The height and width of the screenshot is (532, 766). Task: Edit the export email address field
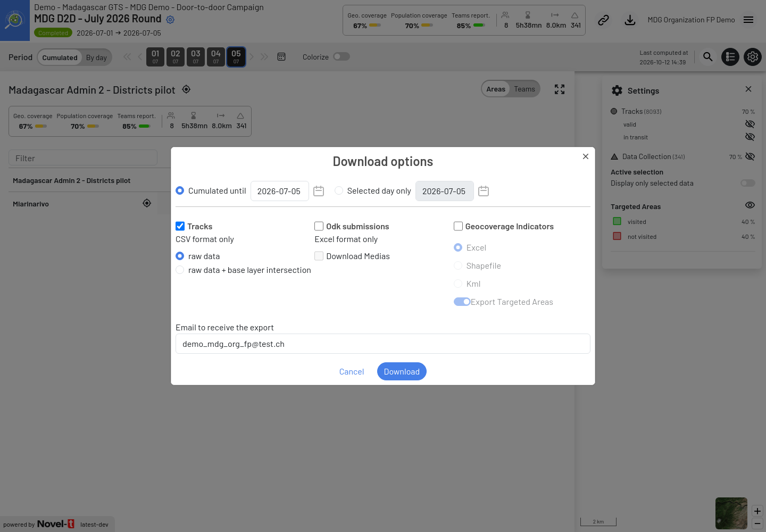(x=383, y=344)
